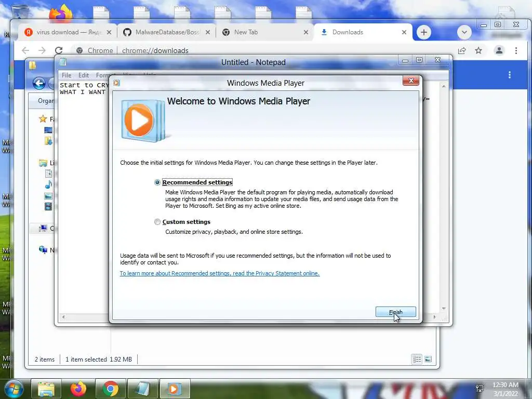Click the Finish button in Windows Media Player
Screen dimensions: 532x399
click(x=395, y=312)
